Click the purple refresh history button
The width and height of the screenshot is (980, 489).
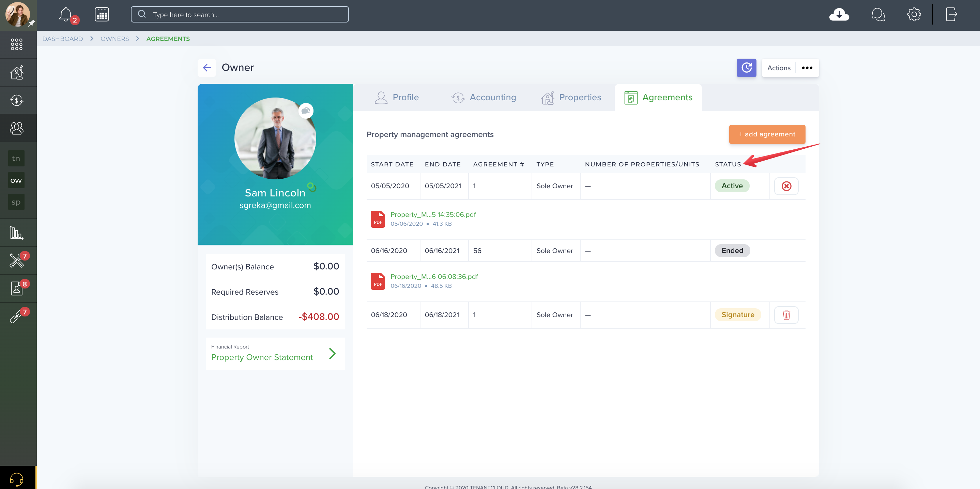point(746,68)
